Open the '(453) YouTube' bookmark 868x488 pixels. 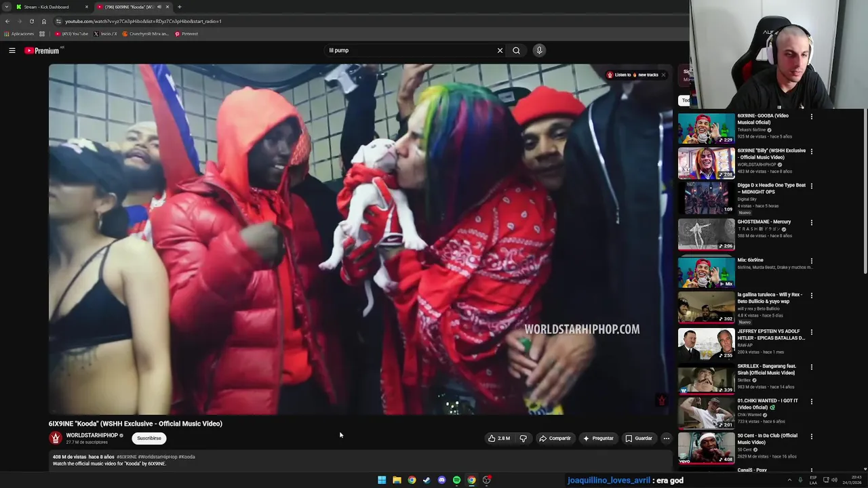click(72, 34)
